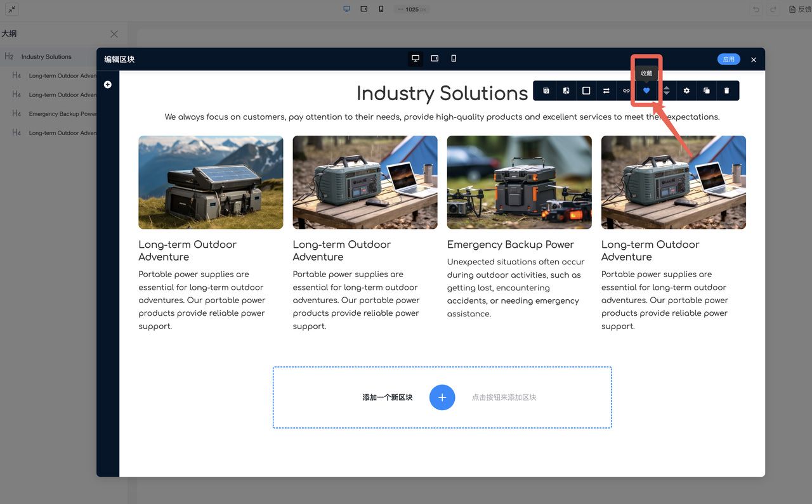Screen dimensions: 812x504
Task: Click the first image icon in block toolbar
Action: [546, 91]
